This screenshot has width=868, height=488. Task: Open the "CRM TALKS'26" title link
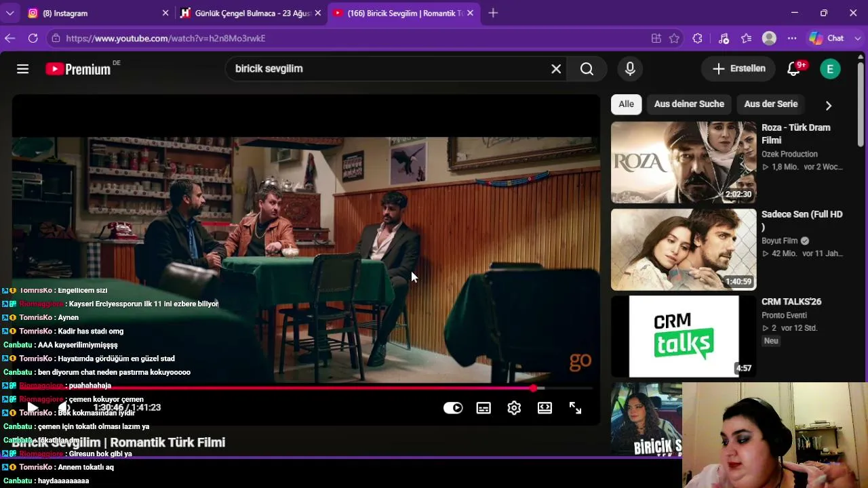coord(791,302)
